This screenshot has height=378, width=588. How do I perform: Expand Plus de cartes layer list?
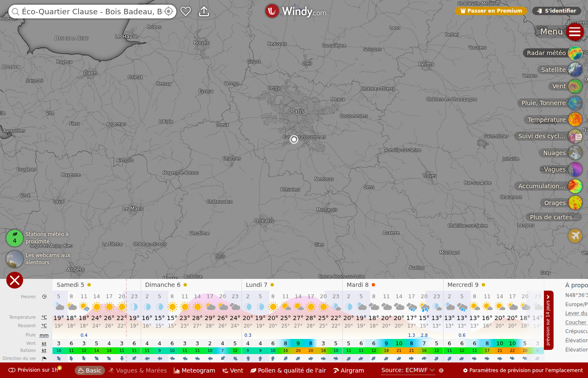pos(554,217)
